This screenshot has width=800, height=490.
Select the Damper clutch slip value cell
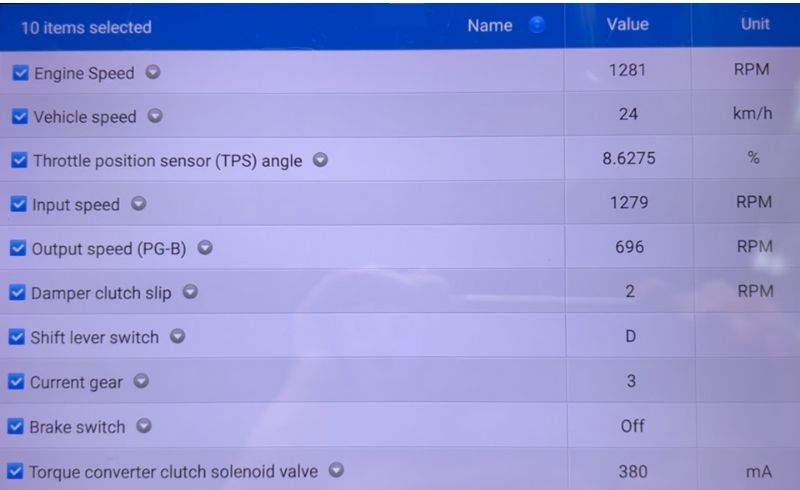(630, 291)
